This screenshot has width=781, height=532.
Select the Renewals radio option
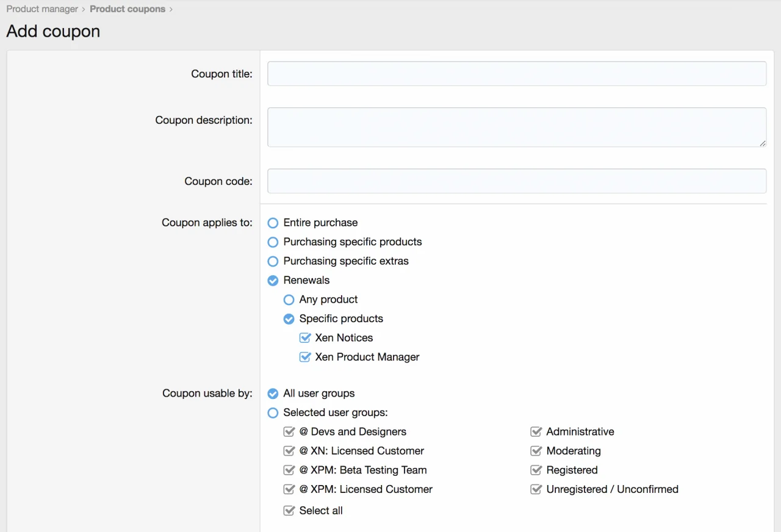point(273,281)
